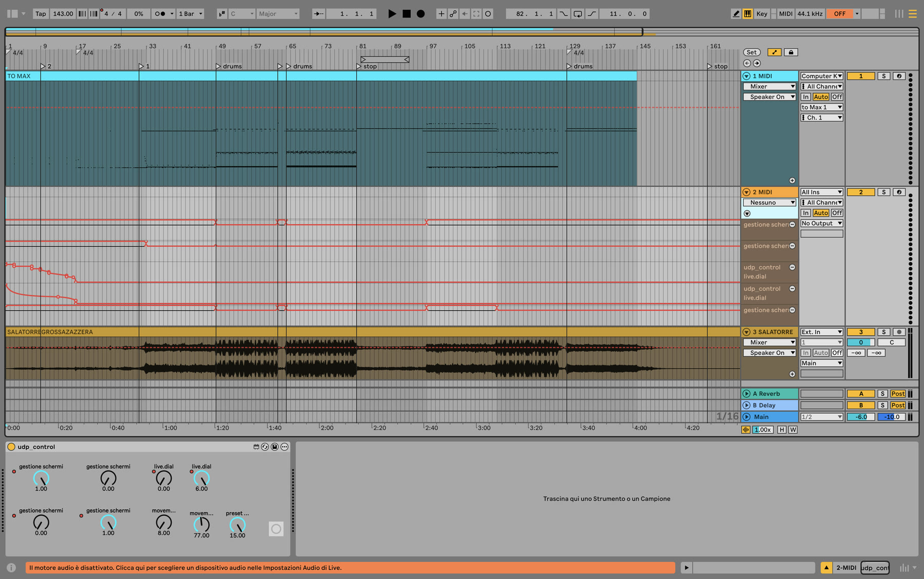Toggle track 1 activator button
This screenshot has width=924, height=579.
tap(861, 76)
